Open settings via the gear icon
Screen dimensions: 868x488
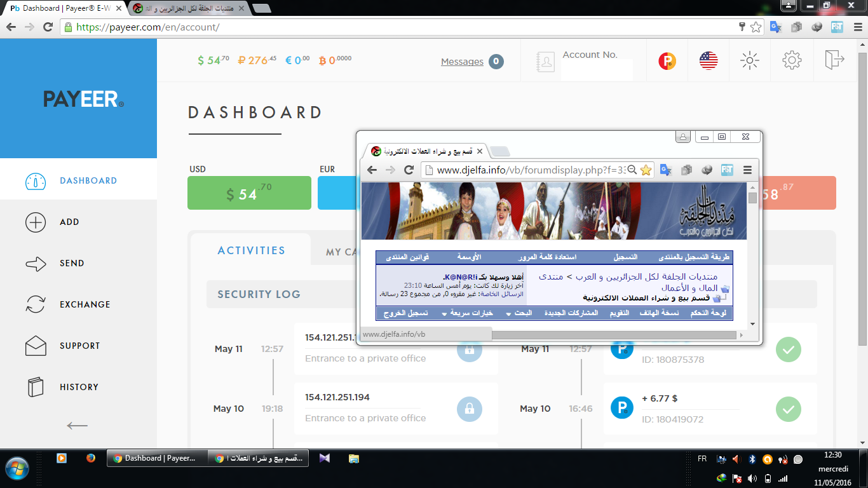[x=792, y=61]
